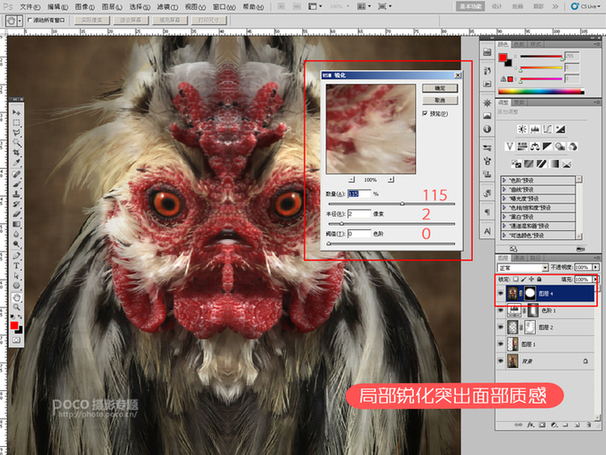Select the Lasso tool in the toolbox

point(17,130)
